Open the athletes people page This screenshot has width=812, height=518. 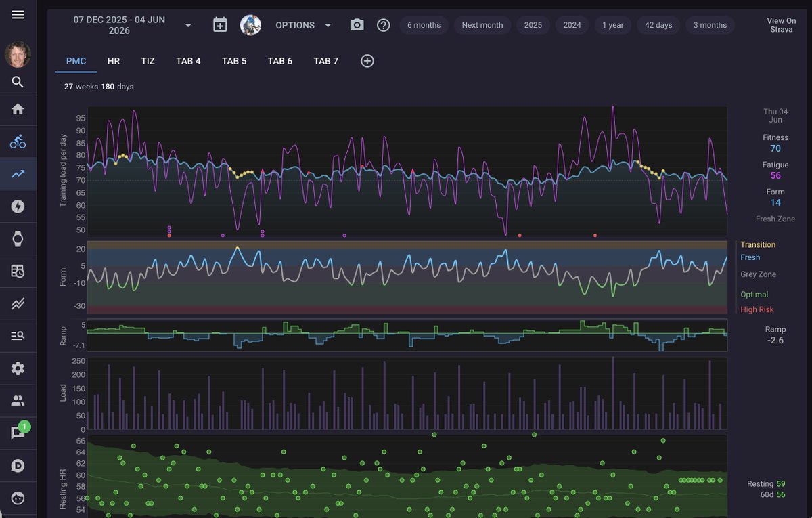(18, 401)
